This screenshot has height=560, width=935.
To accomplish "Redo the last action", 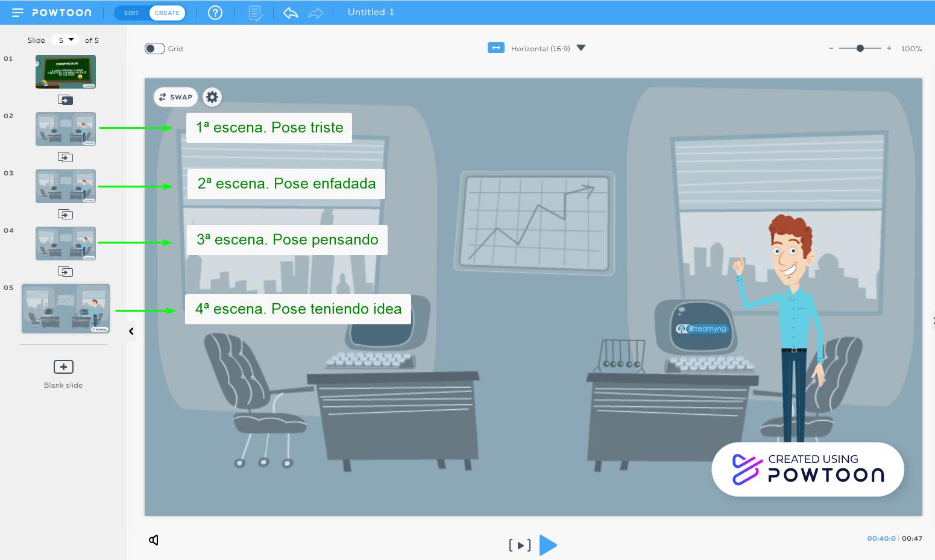I will click(316, 13).
